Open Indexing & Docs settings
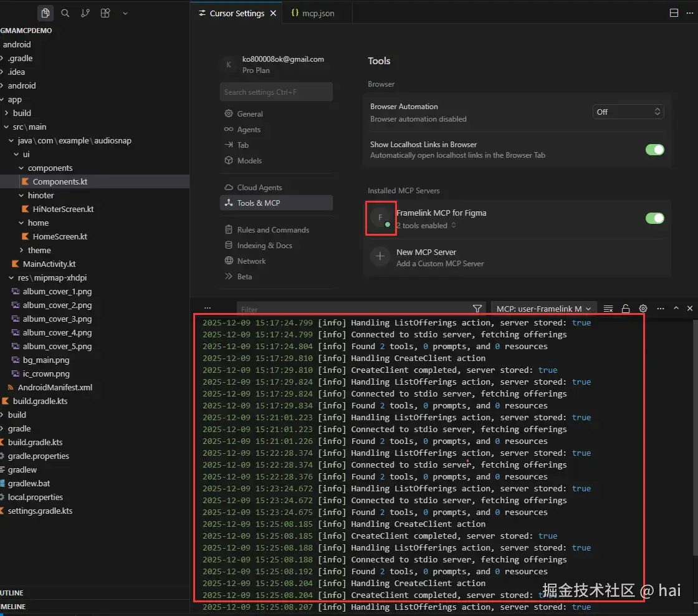The image size is (698, 616). click(x=276, y=245)
